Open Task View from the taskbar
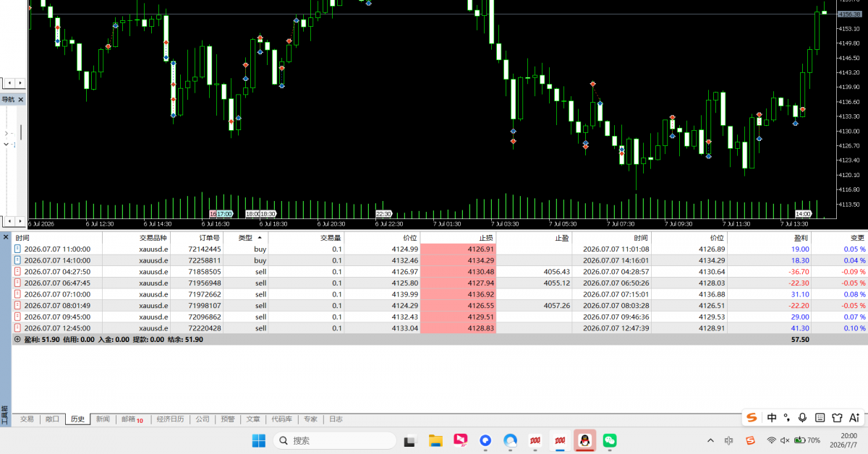The height and width of the screenshot is (454, 868). coord(410,440)
